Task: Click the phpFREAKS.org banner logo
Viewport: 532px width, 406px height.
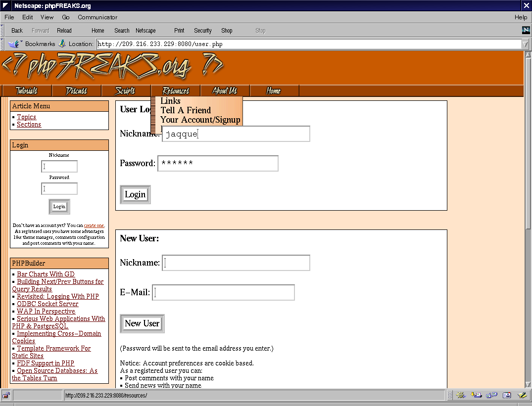Action: 112,65
